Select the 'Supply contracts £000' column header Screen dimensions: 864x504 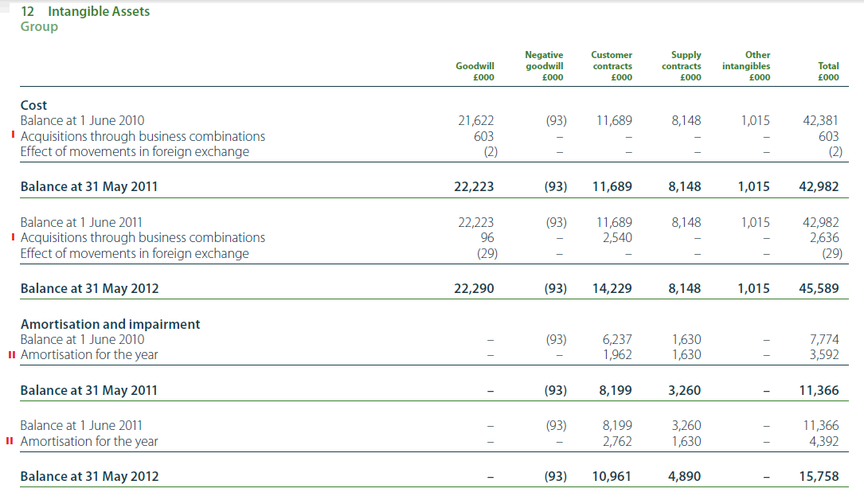point(682,66)
